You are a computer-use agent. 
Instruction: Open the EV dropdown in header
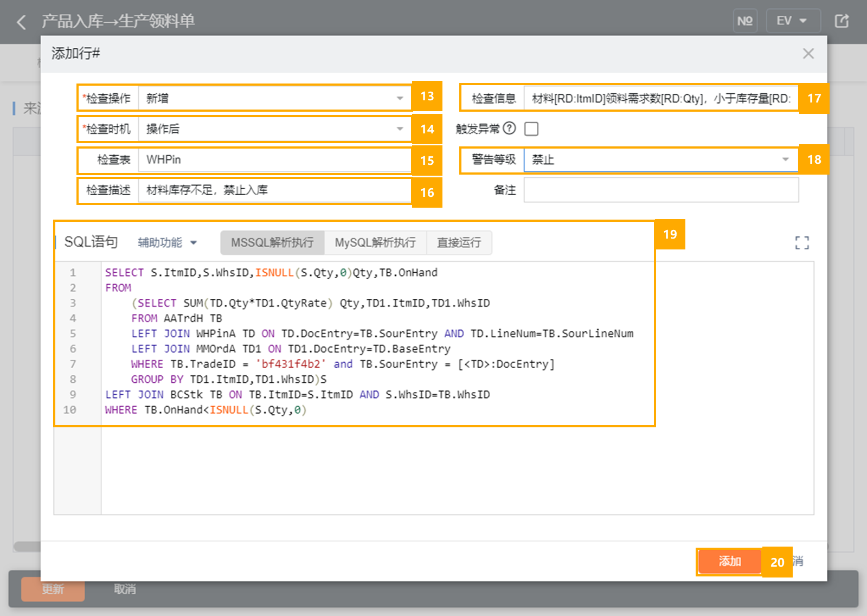click(793, 21)
